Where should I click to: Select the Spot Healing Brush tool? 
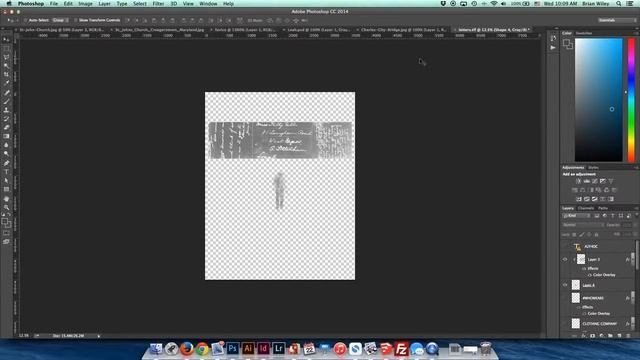(6, 93)
